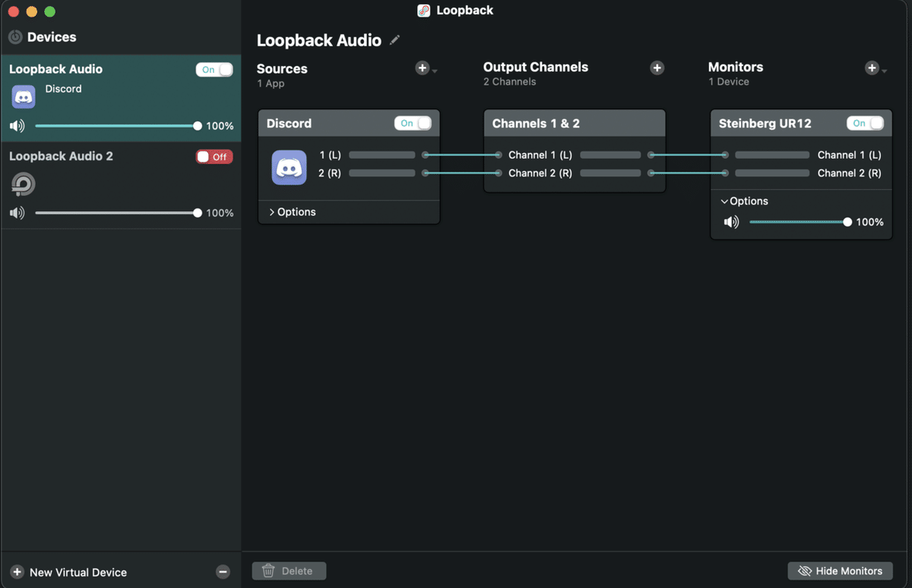Click New Virtual Device label
The image size is (912, 588).
click(78, 572)
